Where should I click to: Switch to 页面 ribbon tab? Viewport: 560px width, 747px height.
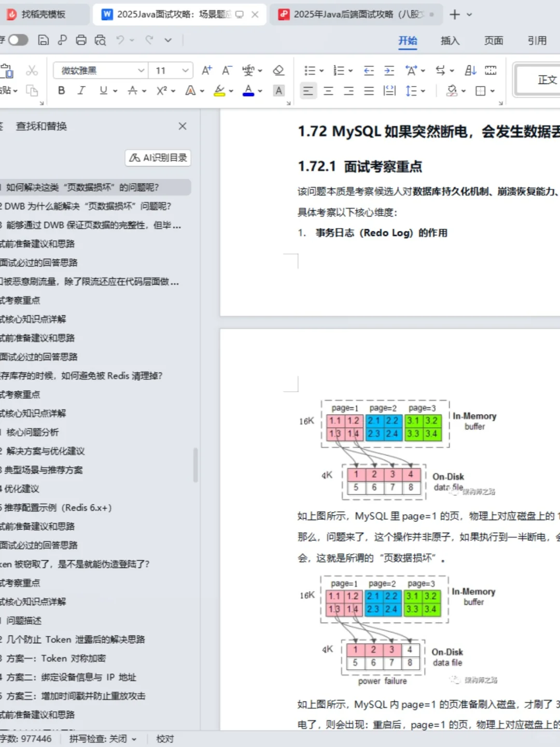coord(493,40)
